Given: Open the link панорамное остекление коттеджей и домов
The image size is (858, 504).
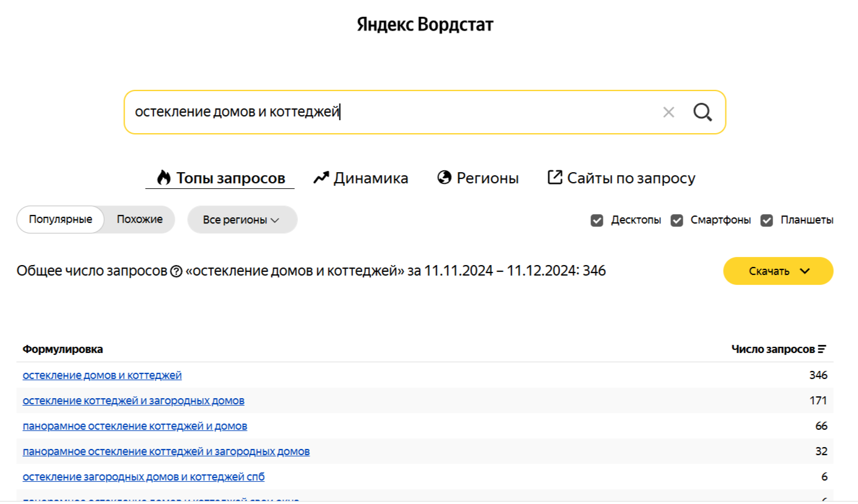Looking at the screenshot, I should pos(135,426).
